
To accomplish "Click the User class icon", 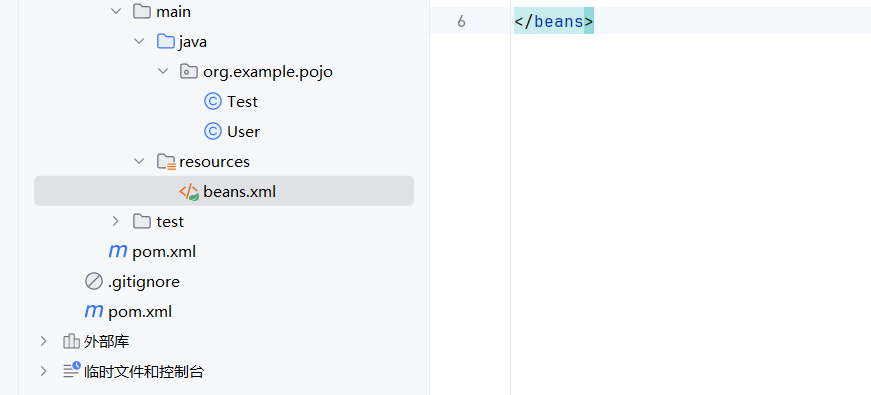I will (x=213, y=132).
